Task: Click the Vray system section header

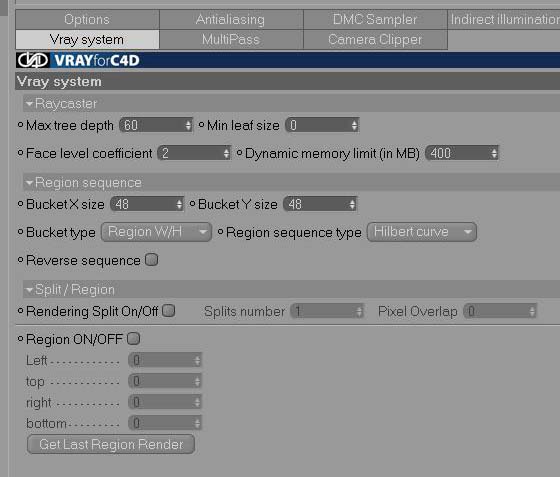Action: click(x=288, y=82)
